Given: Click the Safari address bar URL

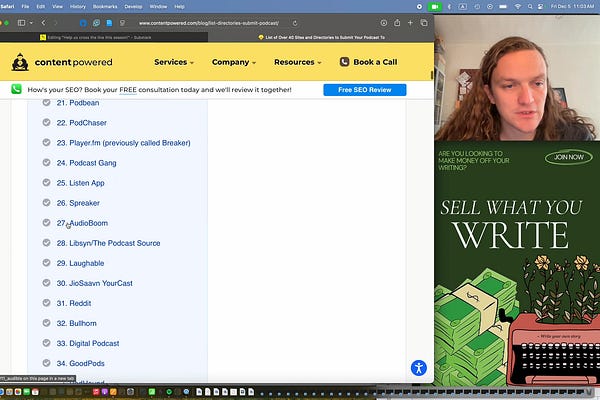Looking at the screenshot, I should [x=209, y=23].
